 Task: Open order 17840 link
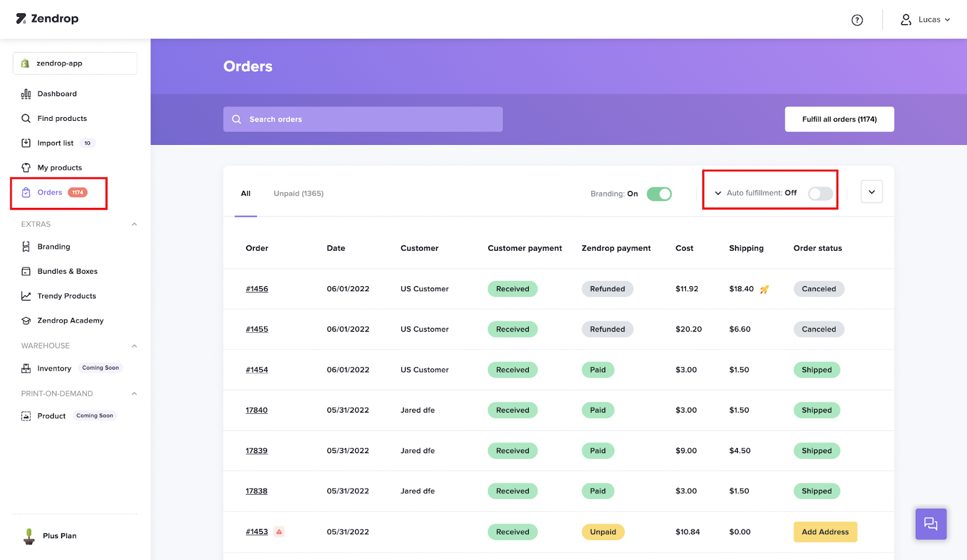click(257, 410)
